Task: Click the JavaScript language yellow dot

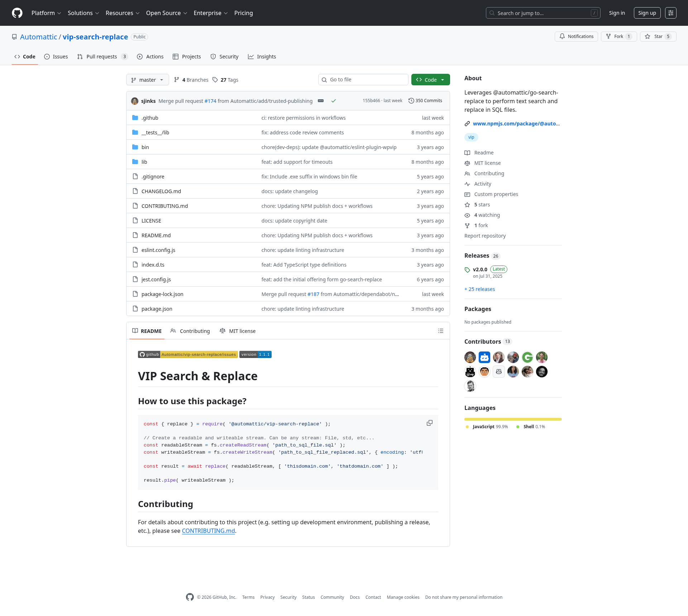Action: (x=467, y=427)
